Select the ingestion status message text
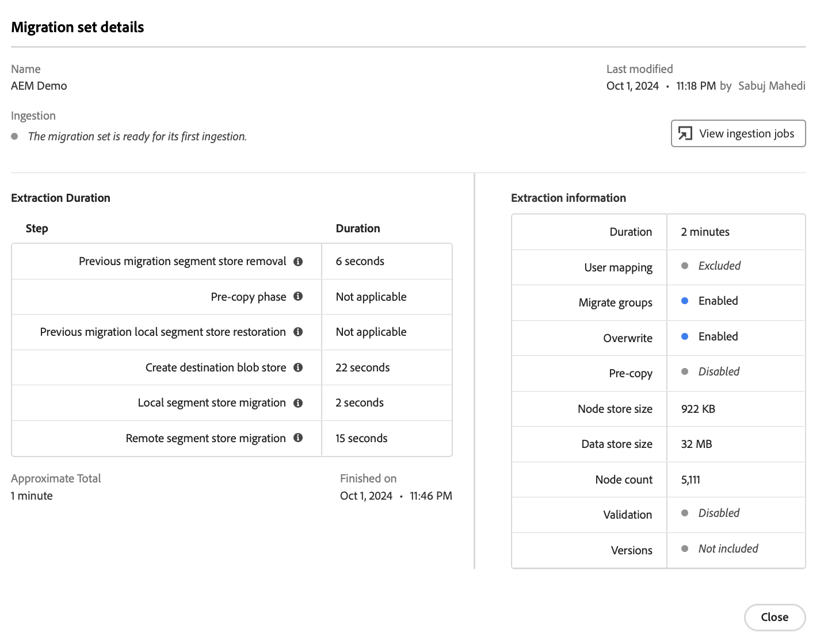Viewport: 824px width, 644px height. coord(137,136)
